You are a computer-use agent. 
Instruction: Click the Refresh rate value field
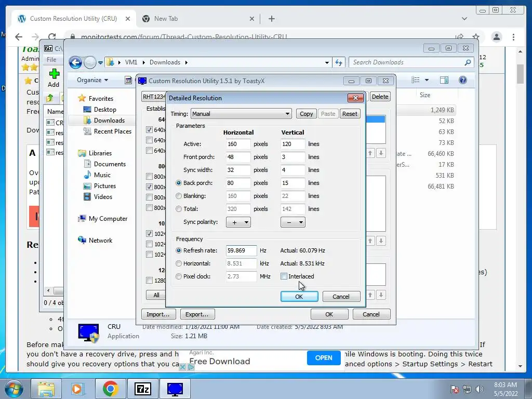[241, 250]
